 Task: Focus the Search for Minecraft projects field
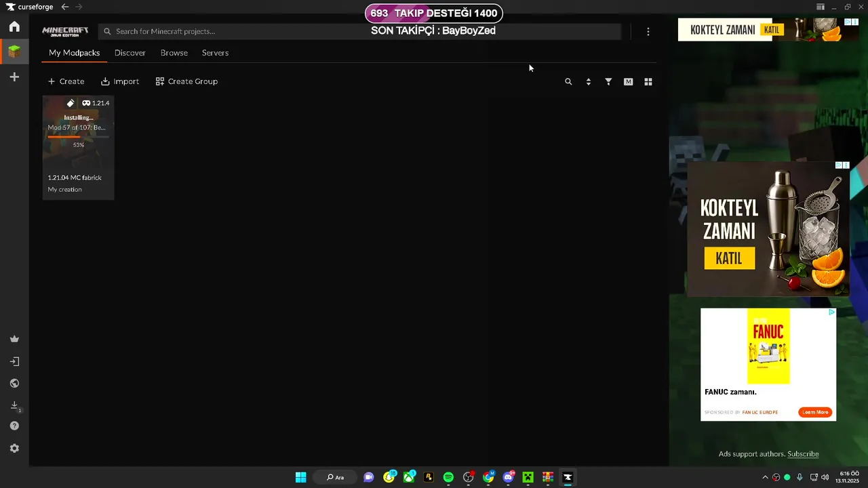pos(359,31)
